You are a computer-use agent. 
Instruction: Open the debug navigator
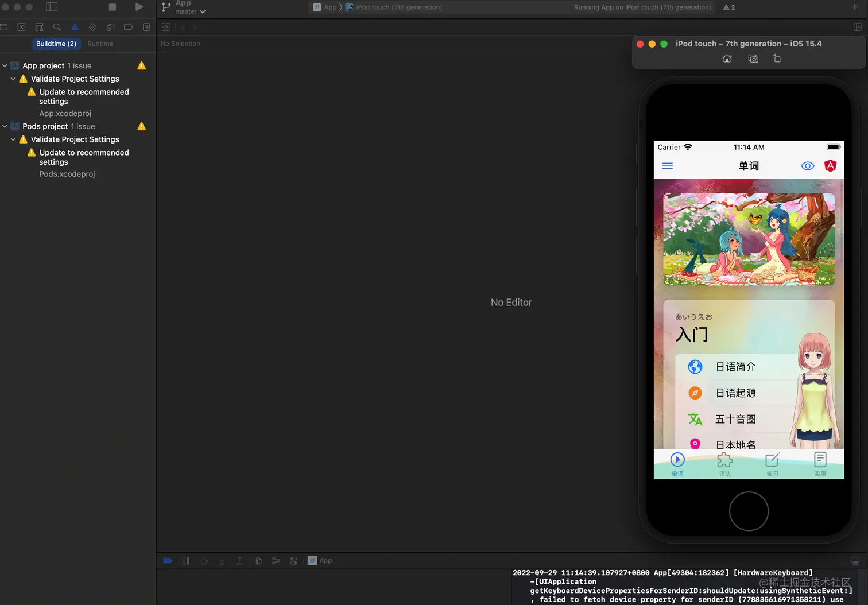point(111,27)
